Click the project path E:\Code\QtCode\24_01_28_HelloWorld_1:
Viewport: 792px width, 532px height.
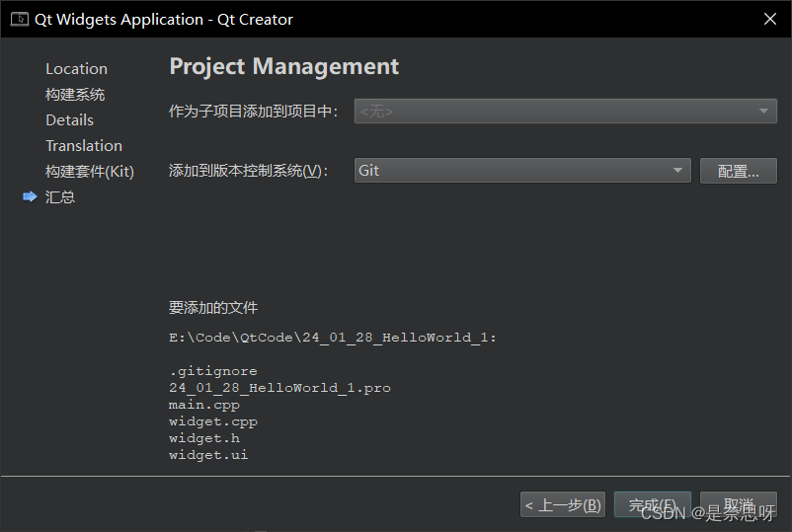click(x=333, y=338)
